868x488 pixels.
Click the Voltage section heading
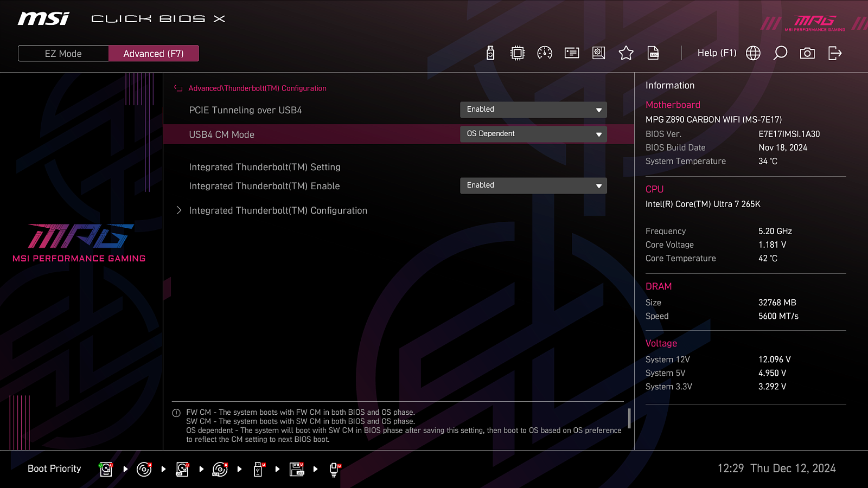(661, 343)
